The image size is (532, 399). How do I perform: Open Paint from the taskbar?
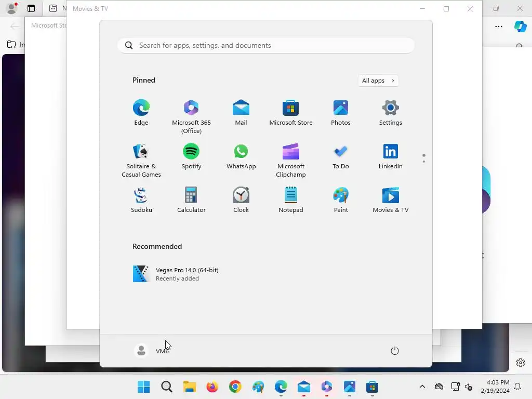click(258, 387)
